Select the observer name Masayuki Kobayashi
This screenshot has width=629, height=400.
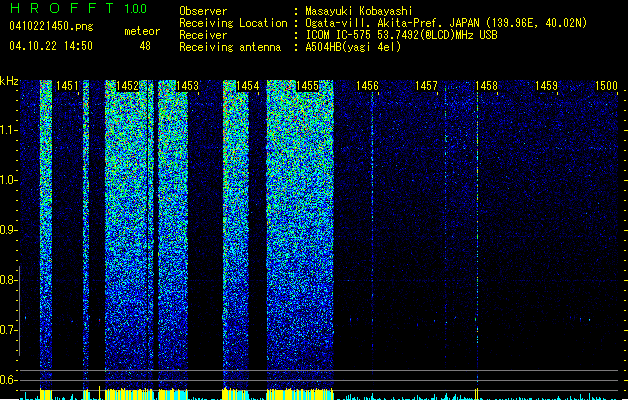tap(359, 11)
